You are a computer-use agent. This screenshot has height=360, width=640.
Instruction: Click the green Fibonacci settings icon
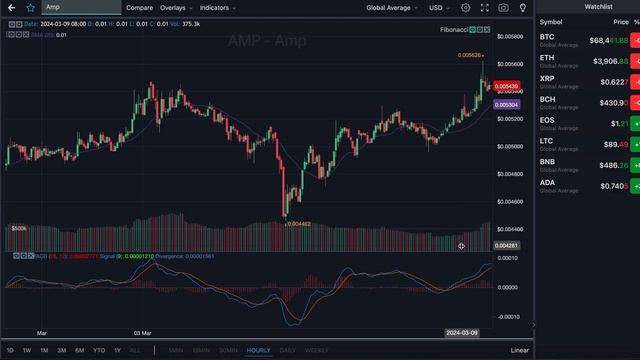coord(472,29)
